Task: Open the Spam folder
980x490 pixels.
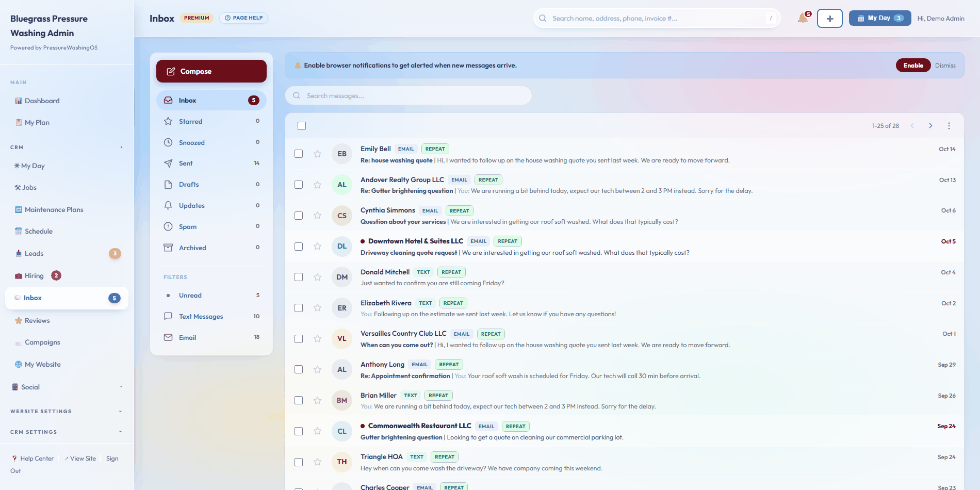Action: 211,226
